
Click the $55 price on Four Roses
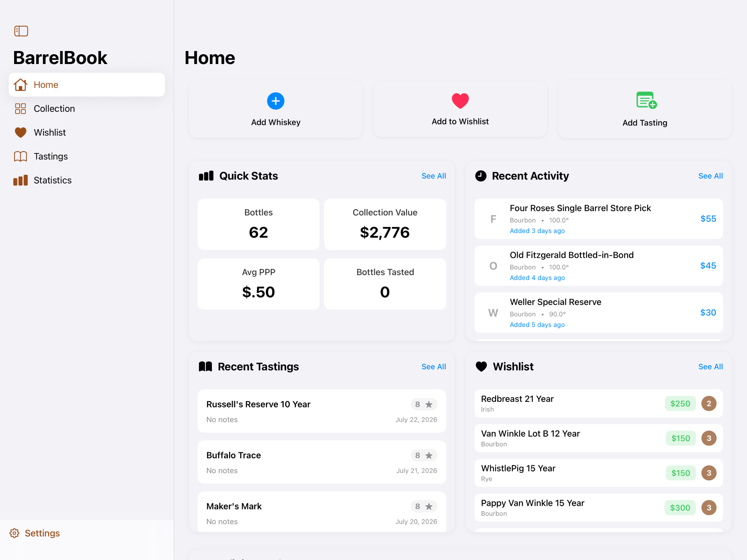tap(708, 219)
